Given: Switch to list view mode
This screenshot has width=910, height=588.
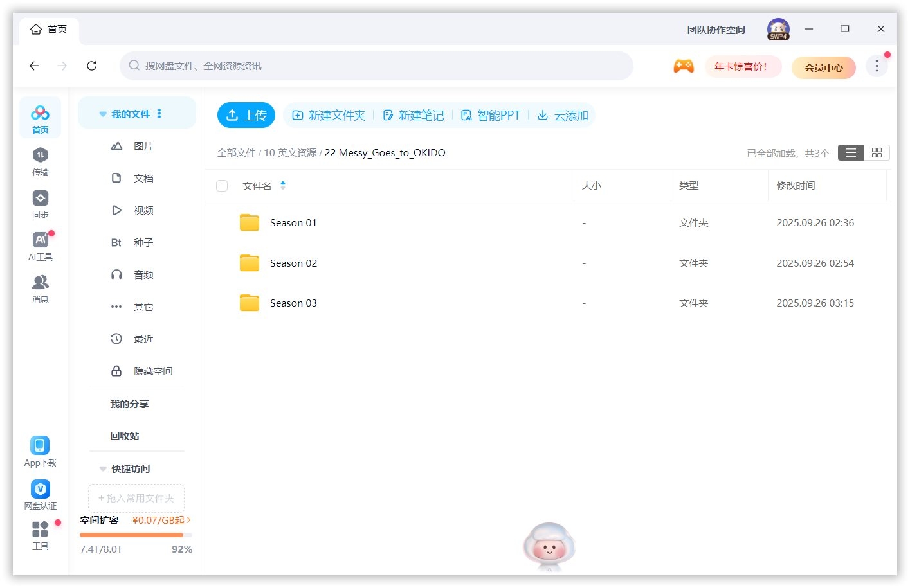Looking at the screenshot, I should pos(851,153).
